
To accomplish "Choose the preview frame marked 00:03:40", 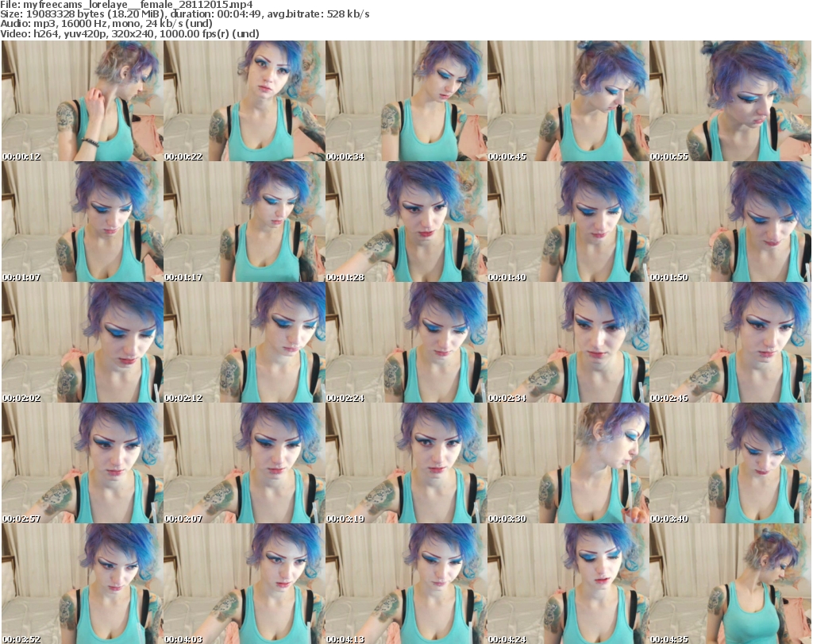I will pos(730,463).
